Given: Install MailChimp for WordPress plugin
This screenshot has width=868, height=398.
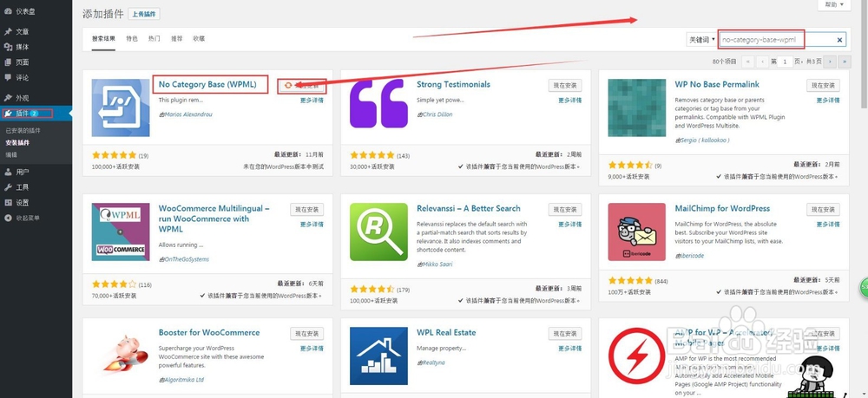Looking at the screenshot, I should point(823,210).
